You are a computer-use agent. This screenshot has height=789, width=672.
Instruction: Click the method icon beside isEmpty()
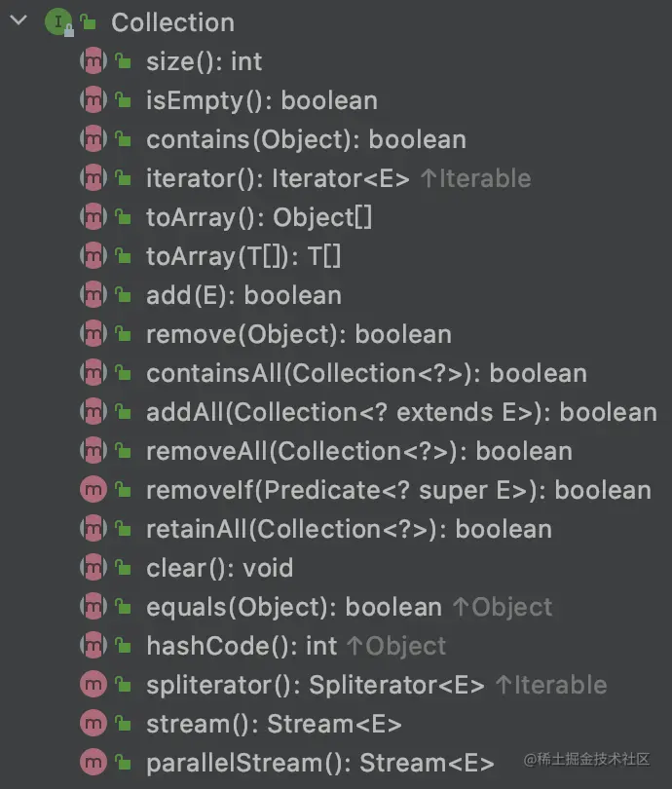point(93,100)
